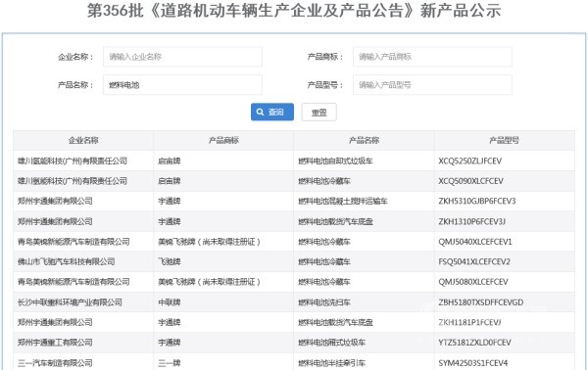
Task: Click the 重置 reset button
Action: [x=319, y=112]
